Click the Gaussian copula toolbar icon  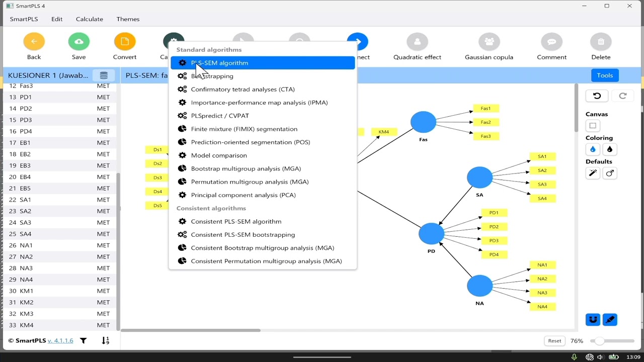[x=489, y=42]
